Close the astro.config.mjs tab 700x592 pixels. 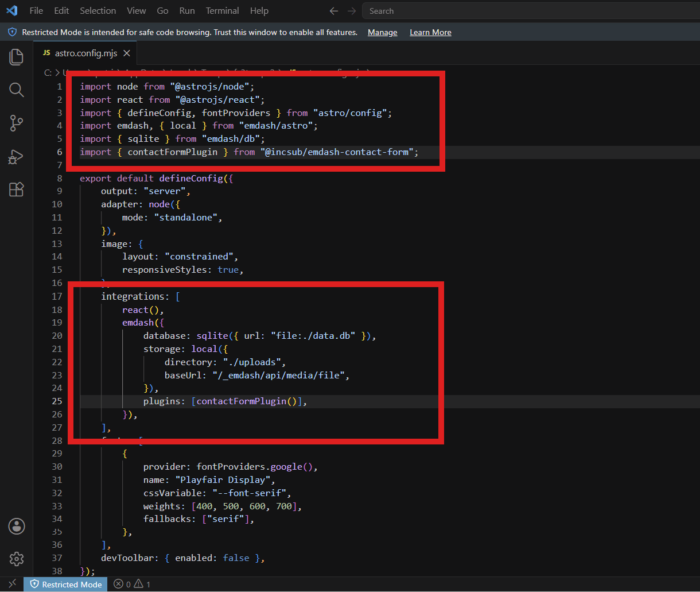(127, 53)
